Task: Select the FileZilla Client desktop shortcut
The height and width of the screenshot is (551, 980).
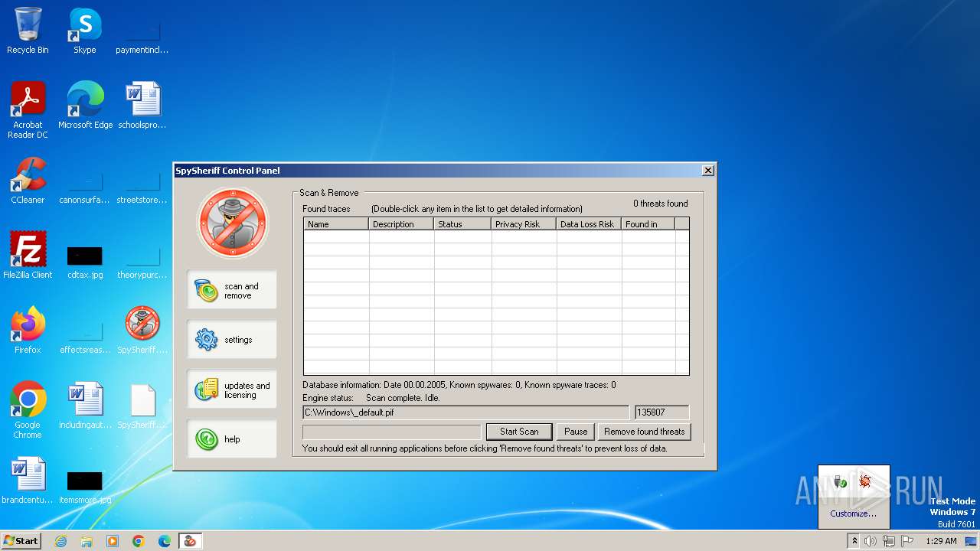Action: pos(28,256)
